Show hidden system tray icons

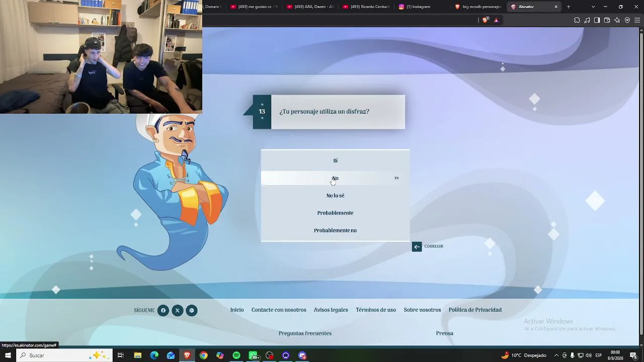[556, 355]
